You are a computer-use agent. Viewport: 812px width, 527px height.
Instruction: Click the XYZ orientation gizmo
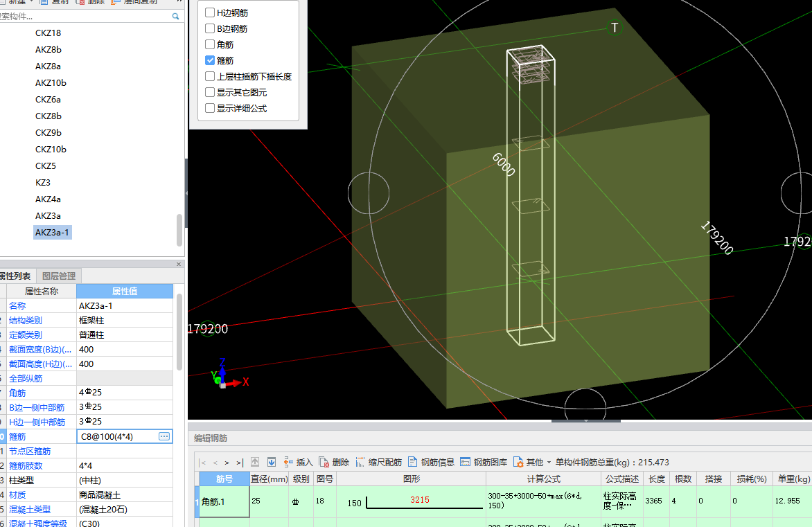click(229, 374)
